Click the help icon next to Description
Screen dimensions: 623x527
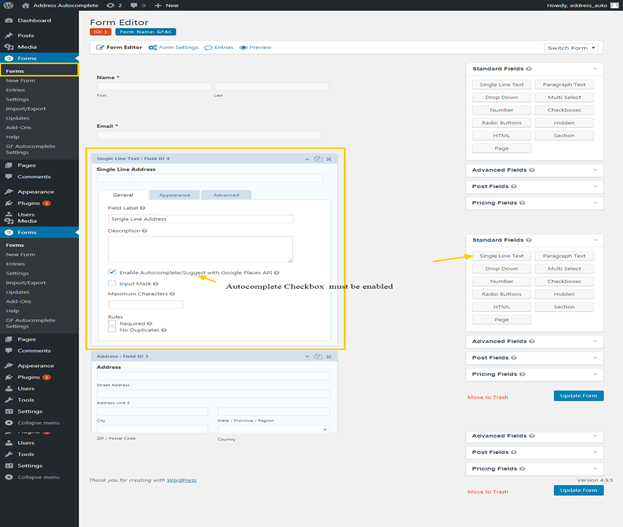(145, 231)
